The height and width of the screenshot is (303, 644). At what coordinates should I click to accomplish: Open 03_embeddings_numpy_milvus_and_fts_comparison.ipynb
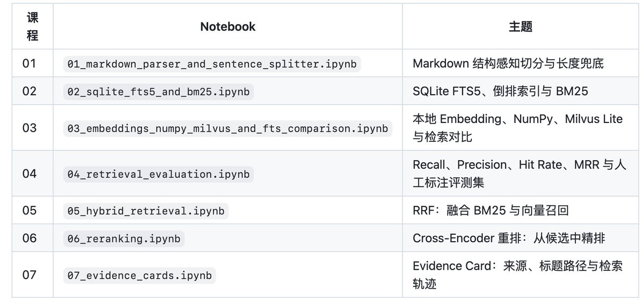228,129
